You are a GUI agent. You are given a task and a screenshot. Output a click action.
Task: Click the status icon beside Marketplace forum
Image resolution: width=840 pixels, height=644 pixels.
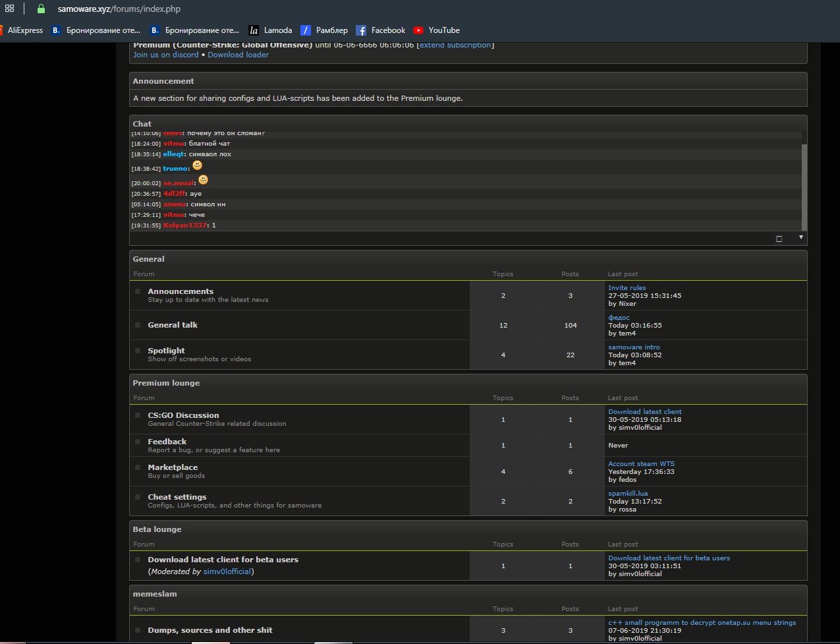tap(138, 467)
